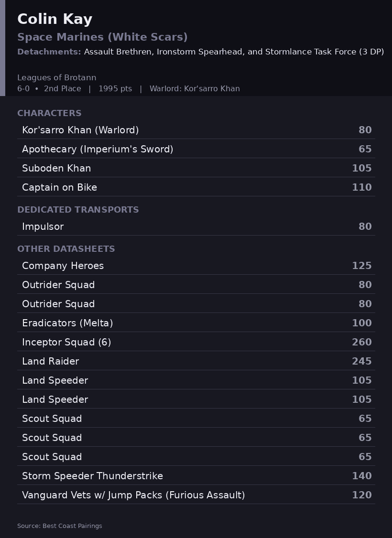Image resolution: width=392 pixels, height=538 pixels.
Task: Click the OTHER DATASHEETS section header
Action: (66, 249)
